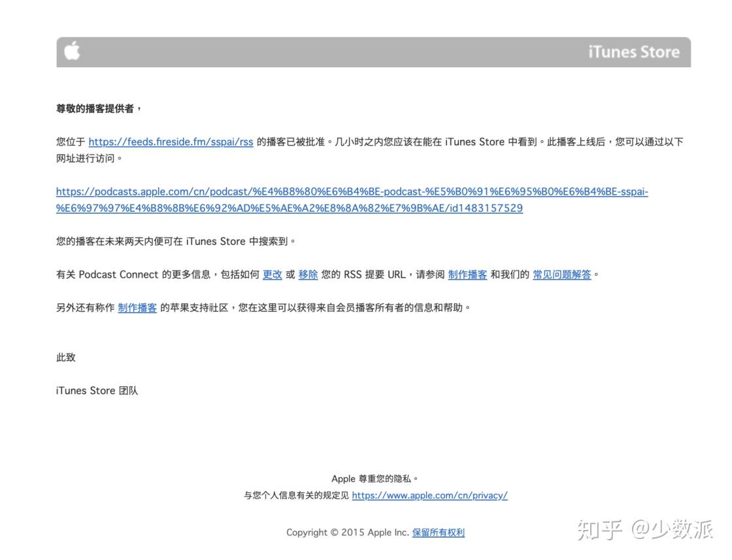Open the 移除 link

tap(308, 274)
